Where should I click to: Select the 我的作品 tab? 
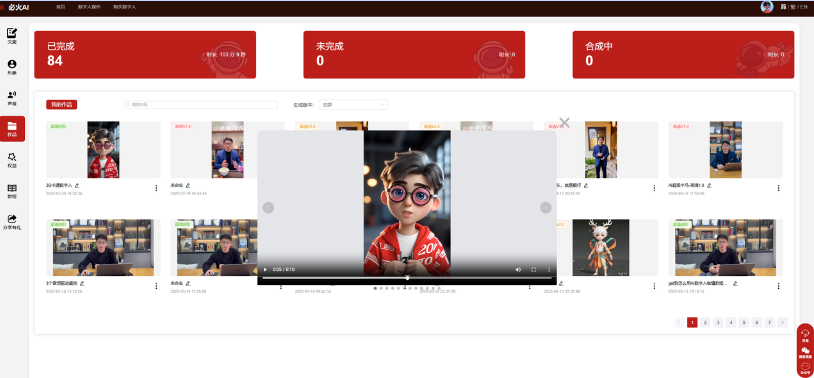(x=62, y=105)
